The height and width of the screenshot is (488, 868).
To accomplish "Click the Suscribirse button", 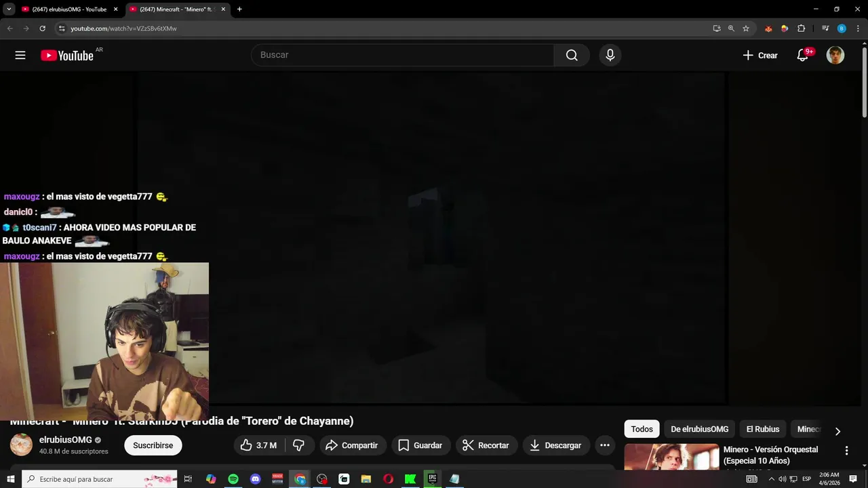I will [153, 445].
